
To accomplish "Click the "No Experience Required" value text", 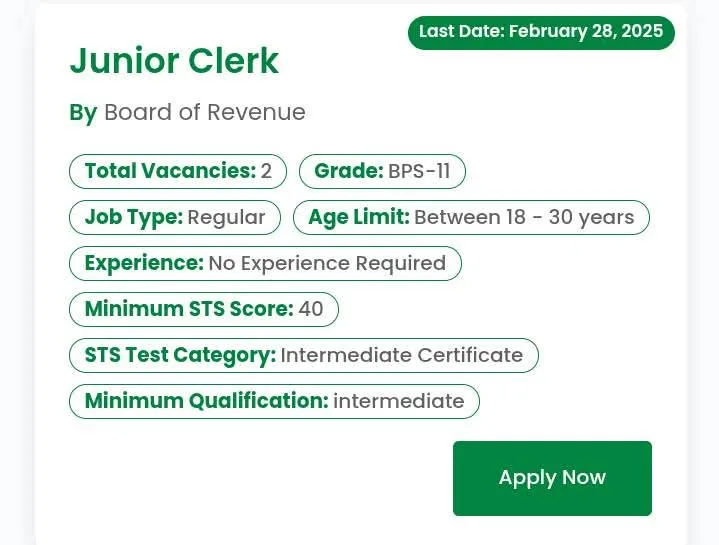I will click(x=327, y=263).
